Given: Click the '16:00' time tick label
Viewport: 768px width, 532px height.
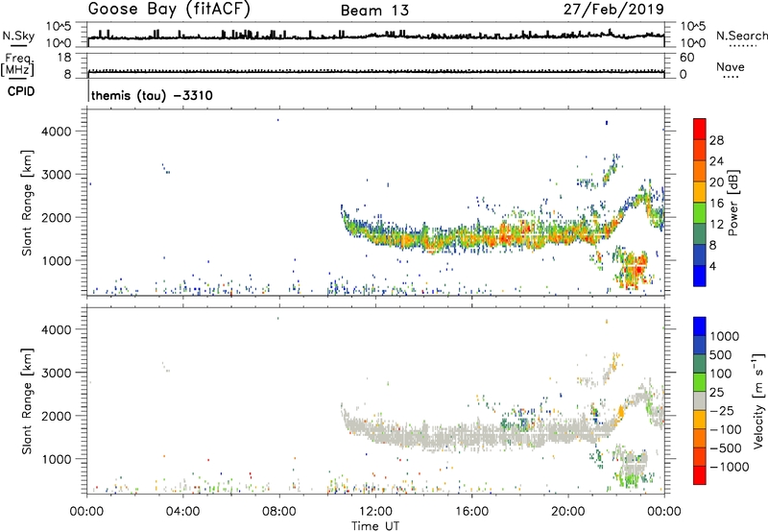Looking at the screenshot, I should click(x=471, y=512).
